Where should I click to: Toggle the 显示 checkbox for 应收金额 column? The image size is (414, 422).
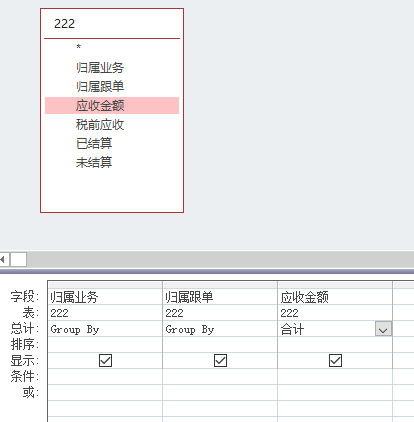(335, 360)
